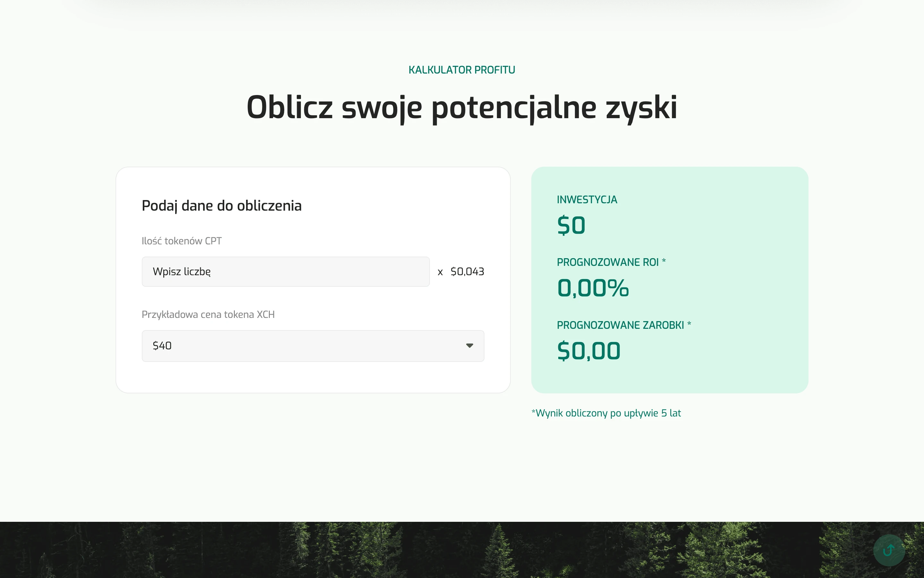924x578 pixels.
Task: Click the 'Przykładowa cena tokena XCH' label
Action: 208,314
